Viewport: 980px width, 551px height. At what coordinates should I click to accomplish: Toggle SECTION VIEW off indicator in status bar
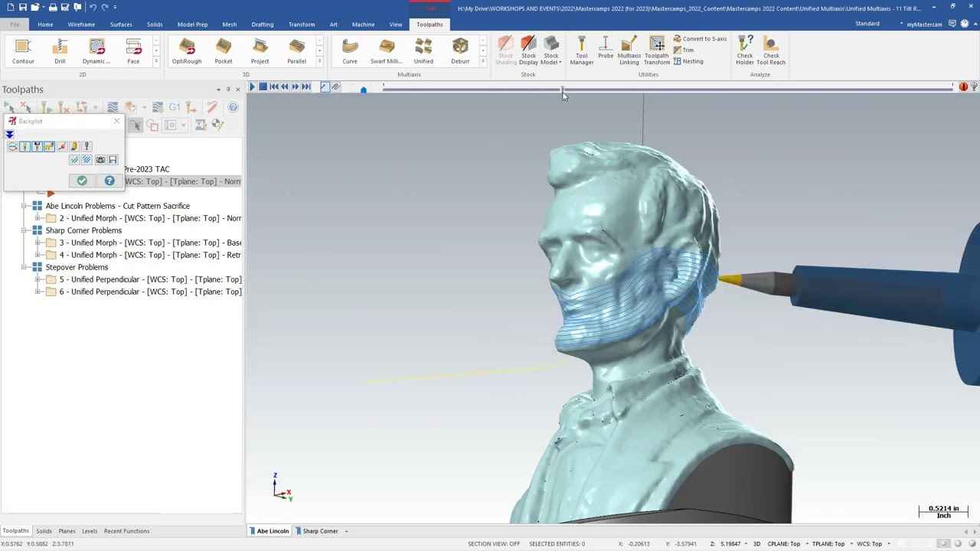click(494, 544)
